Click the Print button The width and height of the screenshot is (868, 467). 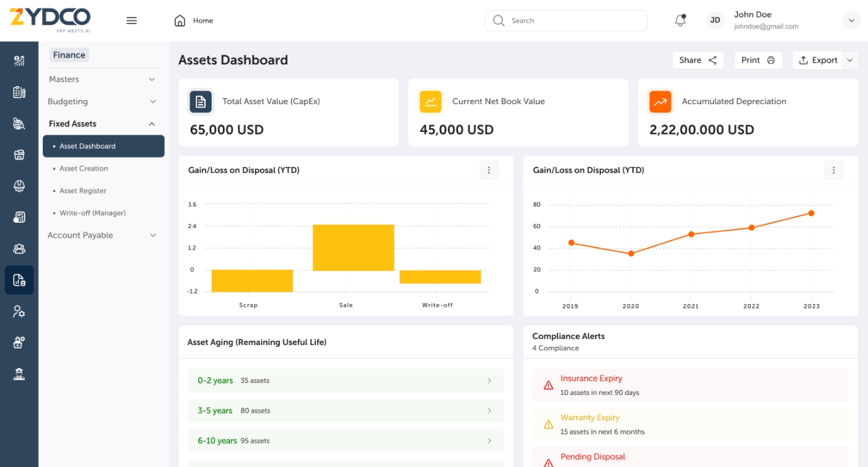point(758,60)
